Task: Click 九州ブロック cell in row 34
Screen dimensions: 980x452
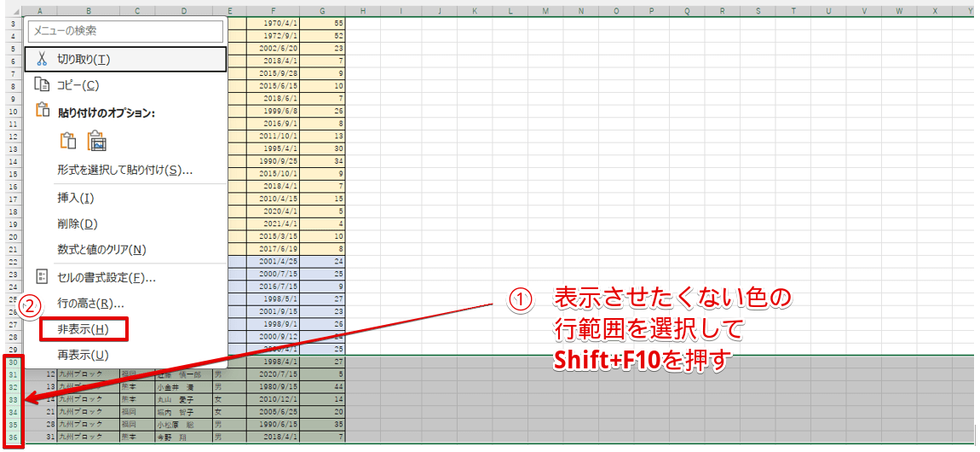Action: click(x=88, y=411)
